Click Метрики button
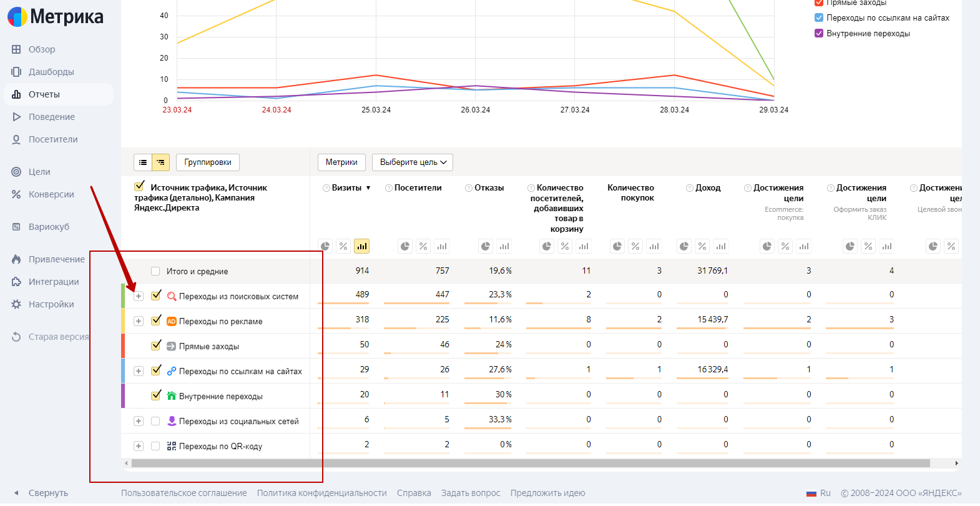The height and width of the screenshot is (506, 980). tap(341, 162)
